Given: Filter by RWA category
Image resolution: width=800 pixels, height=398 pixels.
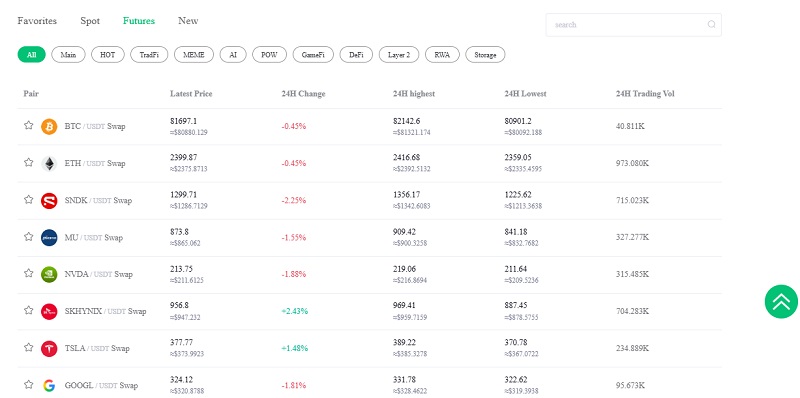Looking at the screenshot, I should 442,55.
